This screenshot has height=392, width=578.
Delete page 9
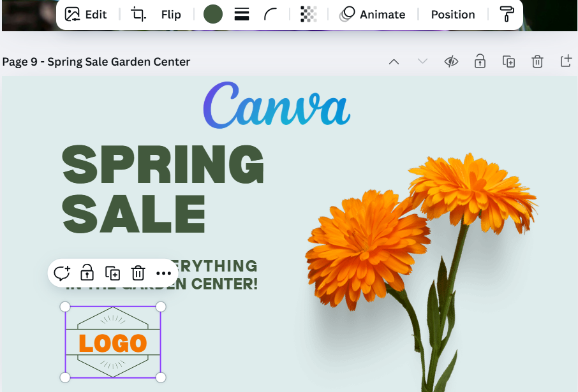coord(537,61)
